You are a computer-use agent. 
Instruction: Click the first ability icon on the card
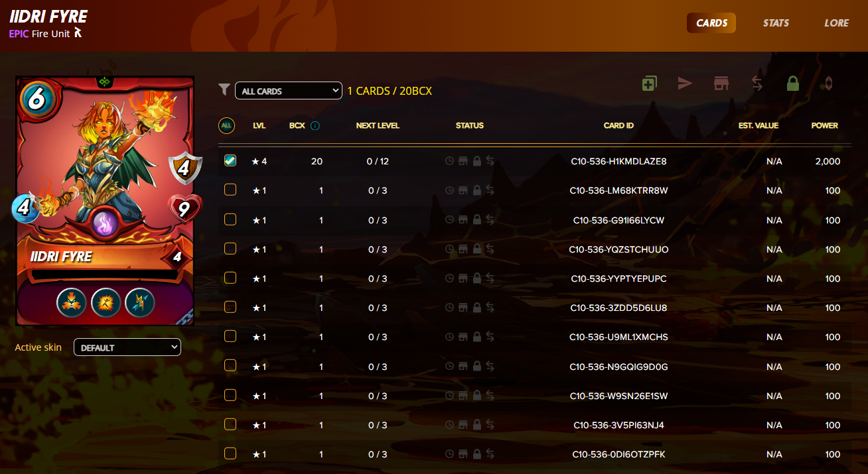coord(71,302)
